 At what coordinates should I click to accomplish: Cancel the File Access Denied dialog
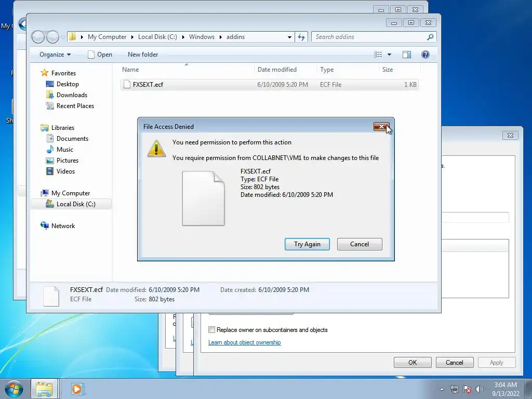click(x=360, y=244)
